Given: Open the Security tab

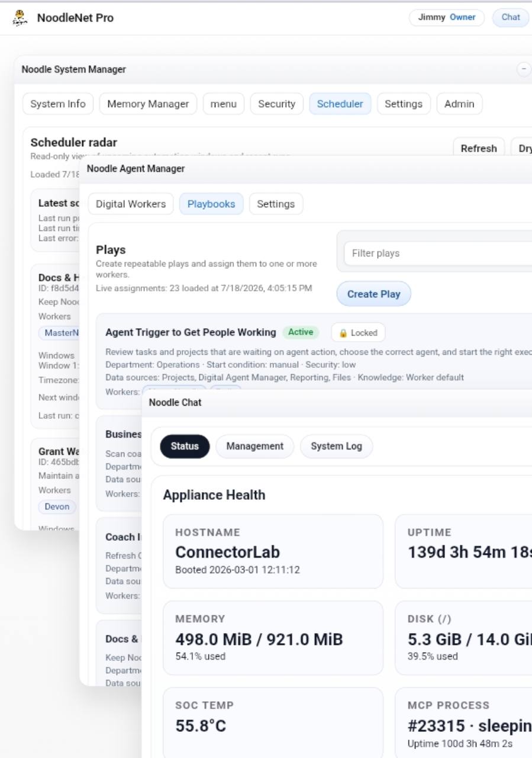Looking at the screenshot, I should click(276, 104).
